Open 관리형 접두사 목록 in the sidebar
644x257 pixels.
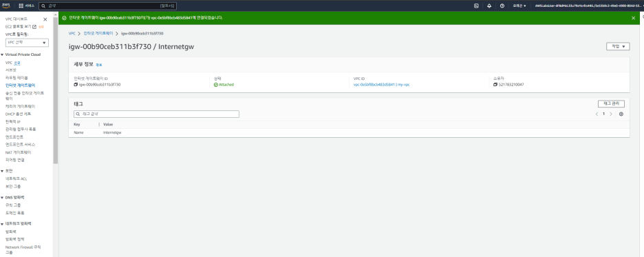[x=21, y=129]
